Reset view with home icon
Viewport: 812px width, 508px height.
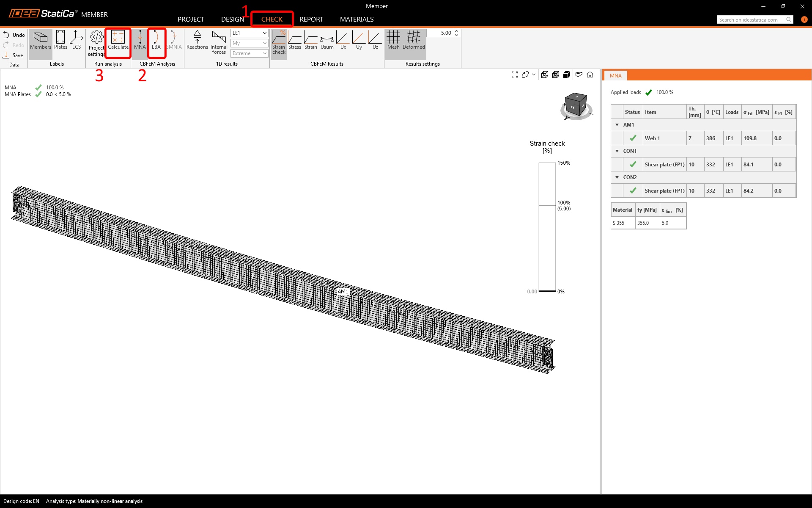(590, 75)
